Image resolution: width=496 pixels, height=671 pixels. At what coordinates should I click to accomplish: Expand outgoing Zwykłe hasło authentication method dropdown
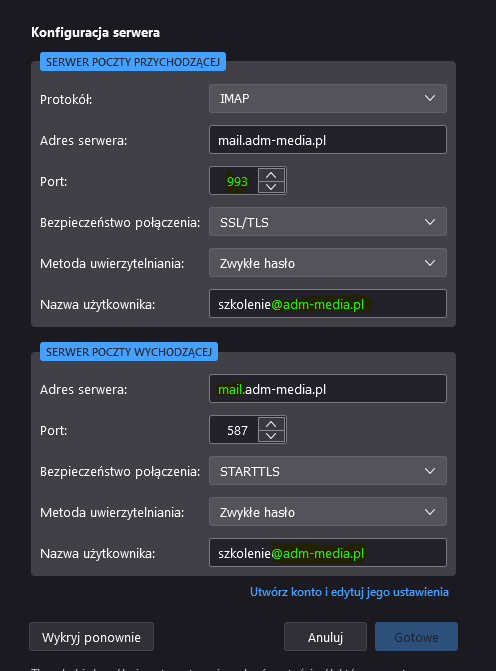point(328,512)
